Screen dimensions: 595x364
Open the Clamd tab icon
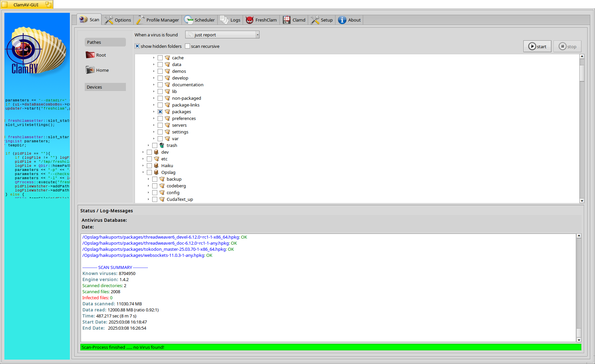[x=287, y=20]
